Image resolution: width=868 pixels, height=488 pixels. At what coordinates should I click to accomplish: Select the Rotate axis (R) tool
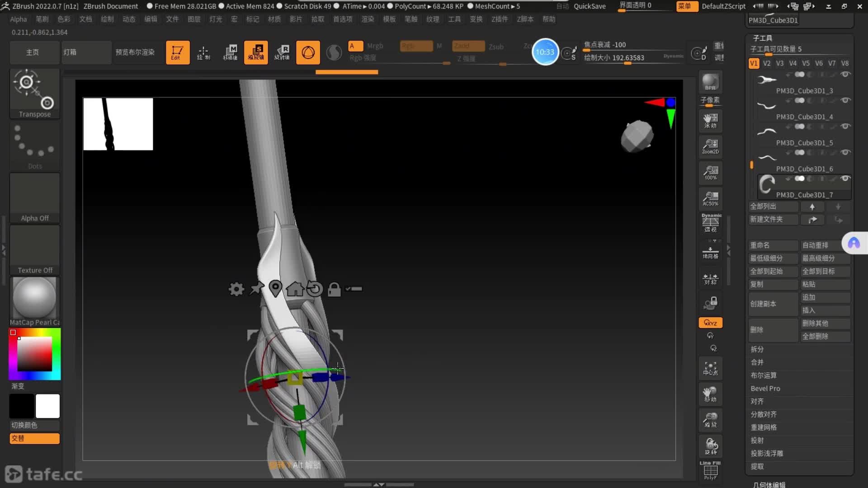pyautogui.click(x=282, y=52)
